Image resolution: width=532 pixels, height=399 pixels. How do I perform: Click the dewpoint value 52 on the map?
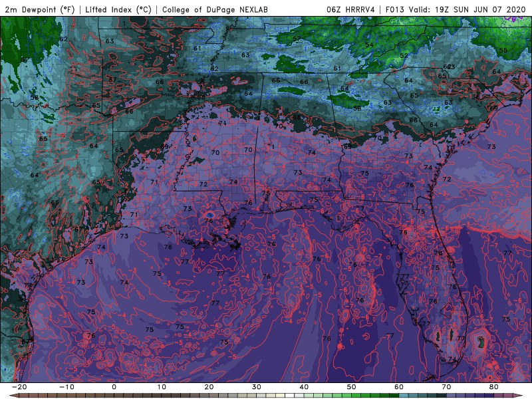click(404, 55)
